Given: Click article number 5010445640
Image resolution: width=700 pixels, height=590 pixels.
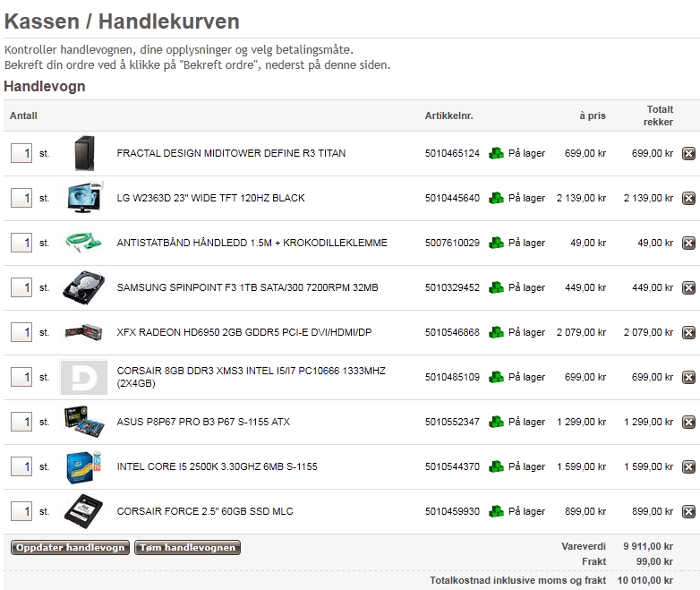Looking at the screenshot, I should tap(452, 198).
